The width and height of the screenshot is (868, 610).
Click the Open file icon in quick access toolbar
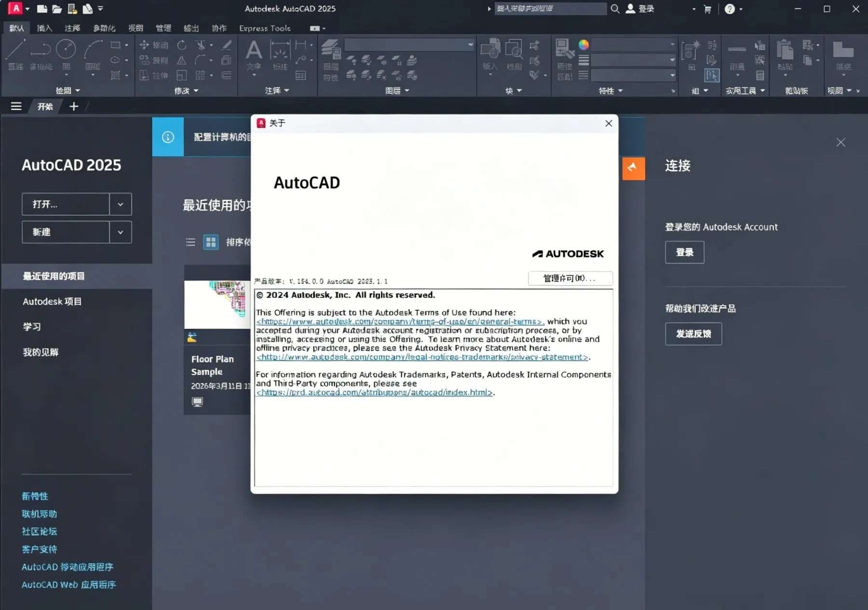pyautogui.click(x=57, y=9)
